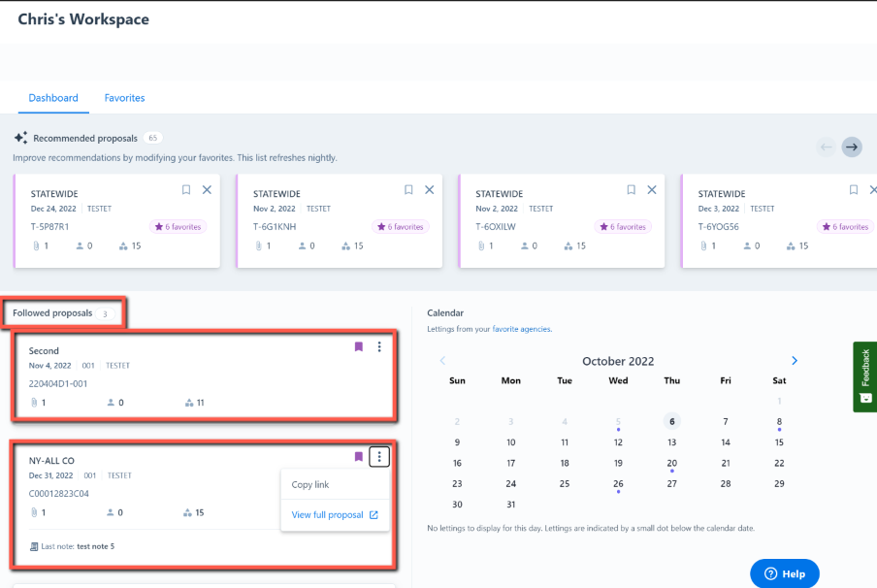Screen dimensions: 877x588
Task: Go to previous month in calendar
Action: tap(442, 361)
